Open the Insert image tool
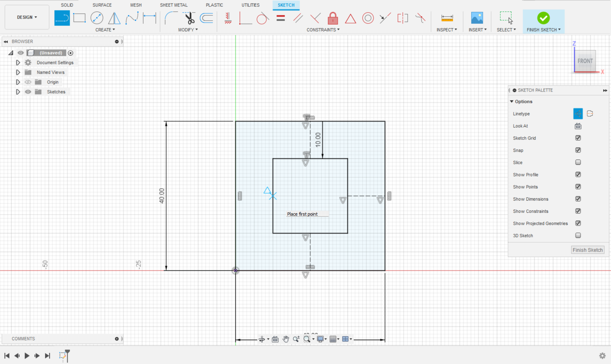 coord(477,18)
